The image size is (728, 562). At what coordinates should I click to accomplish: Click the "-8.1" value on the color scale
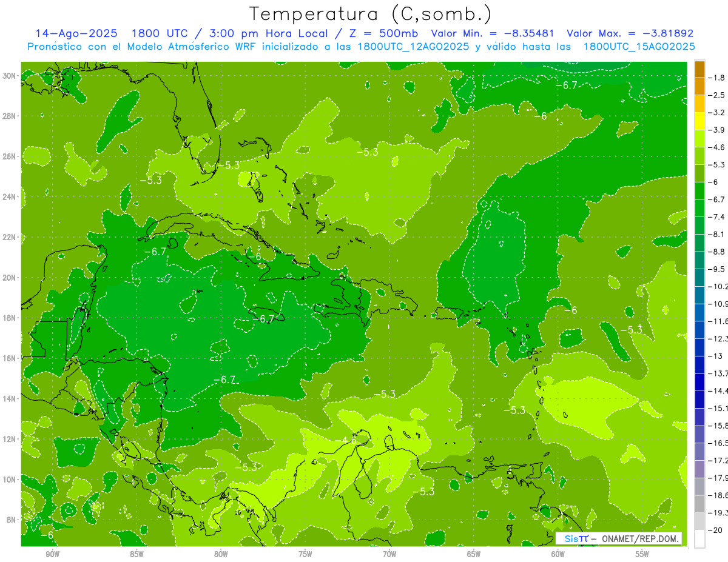716,234
